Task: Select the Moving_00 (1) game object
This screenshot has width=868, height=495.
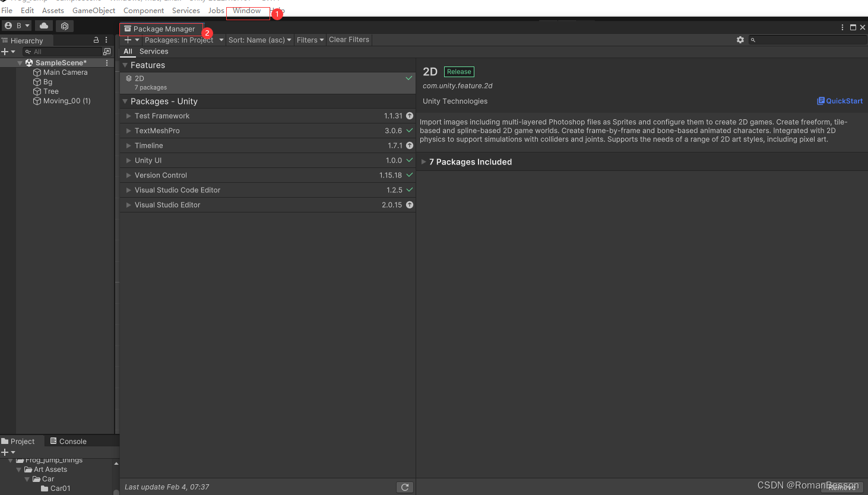Action: (67, 101)
